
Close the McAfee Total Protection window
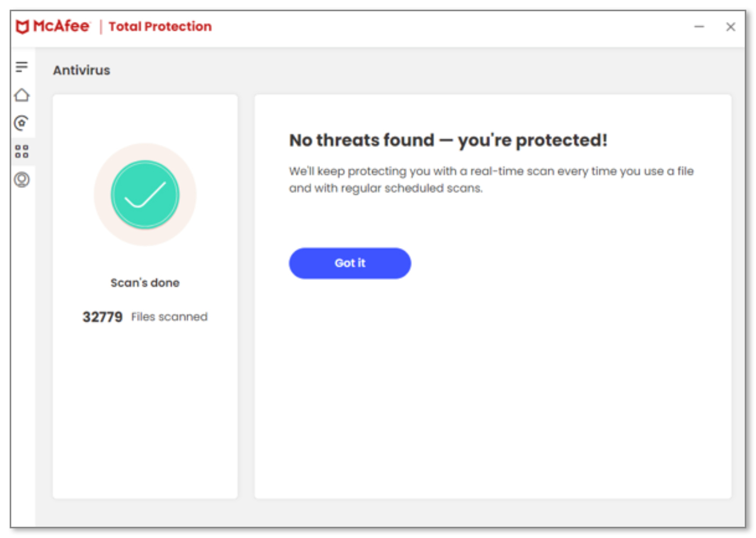[x=730, y=26]
